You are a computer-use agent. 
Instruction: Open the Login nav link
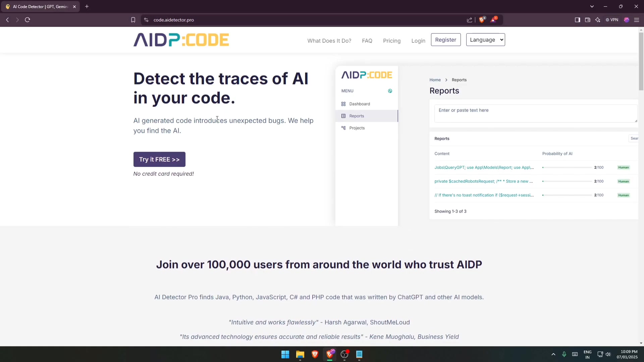tap(418, 41)
